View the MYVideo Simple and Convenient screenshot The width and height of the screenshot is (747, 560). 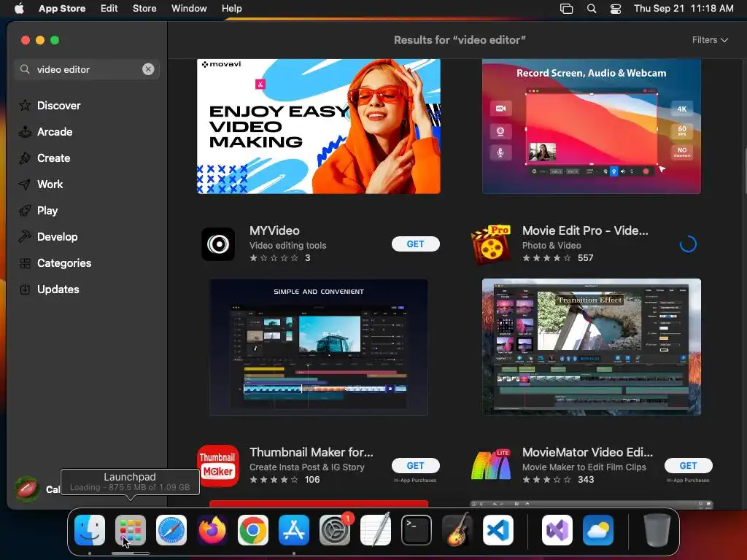pyautogui.click(x=319, y=347)
